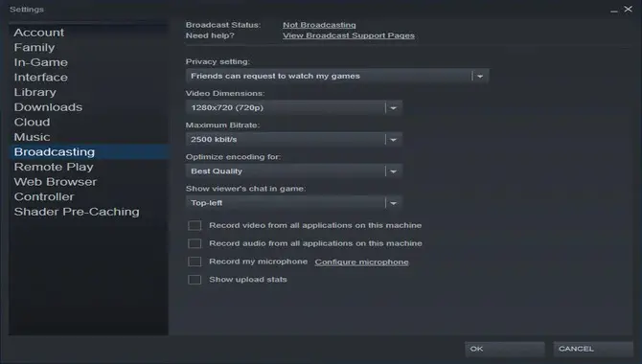
Task: Open the viewer's chat position dropdown
Action: (x=294, y=203)
